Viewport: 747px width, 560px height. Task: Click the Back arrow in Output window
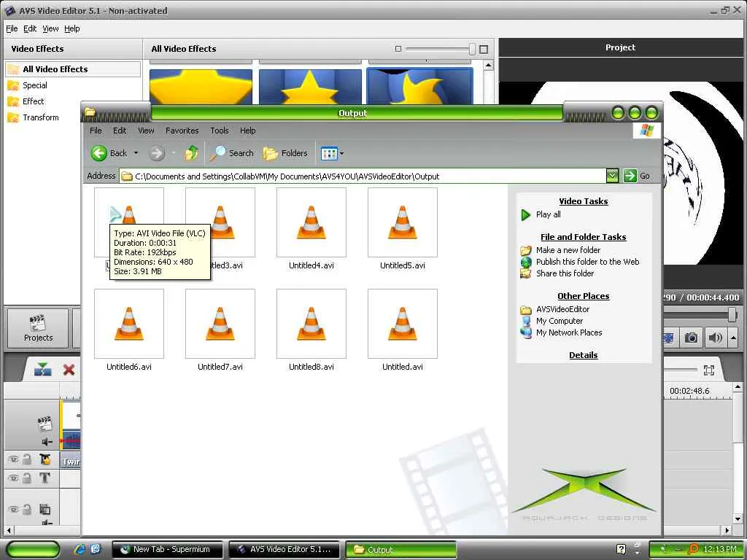[99, 153]
